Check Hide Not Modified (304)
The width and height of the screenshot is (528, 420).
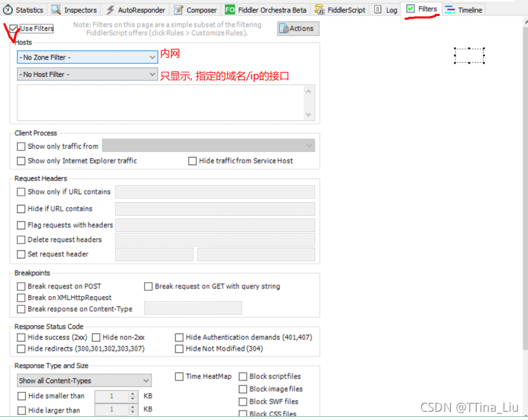[179, 349]
